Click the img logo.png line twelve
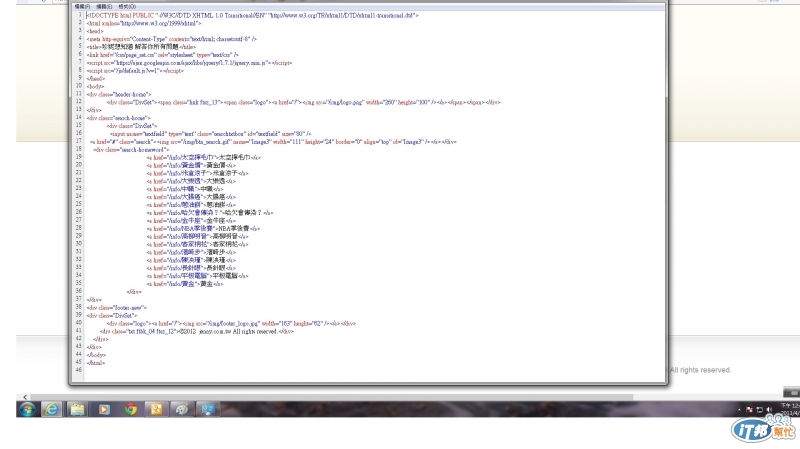Image resolution: width=800 pixels, height=449 pixels. pos(304,102)
